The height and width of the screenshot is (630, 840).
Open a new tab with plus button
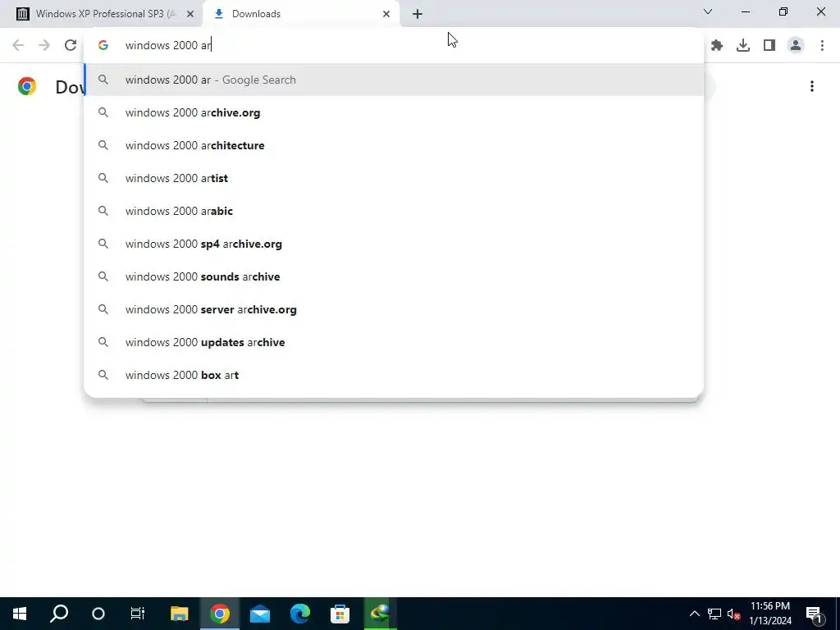[418, 14]
